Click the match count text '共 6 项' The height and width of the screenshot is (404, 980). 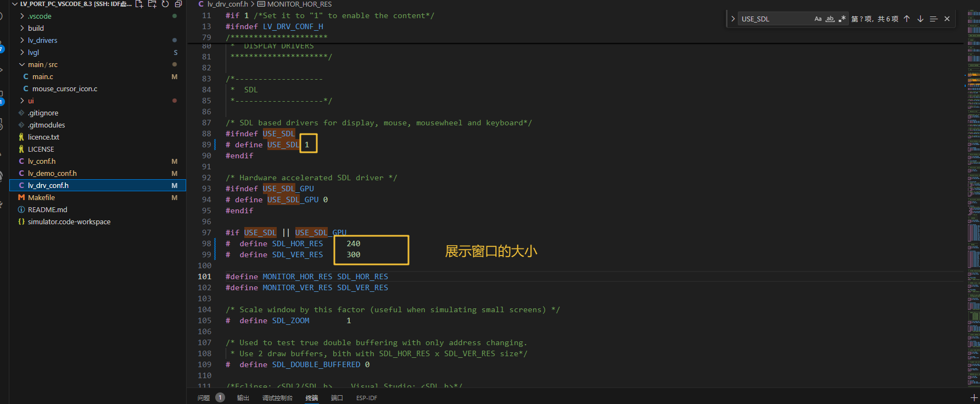click(x=888, y=19)
